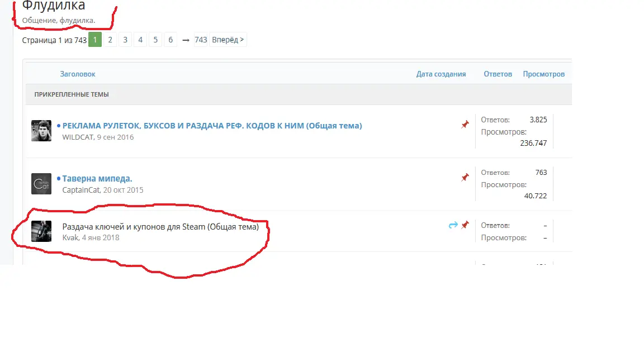Click the pagination arrow between 6 and 743
The width and height of the screenshot is (644, 362).
tap(186, 40)
